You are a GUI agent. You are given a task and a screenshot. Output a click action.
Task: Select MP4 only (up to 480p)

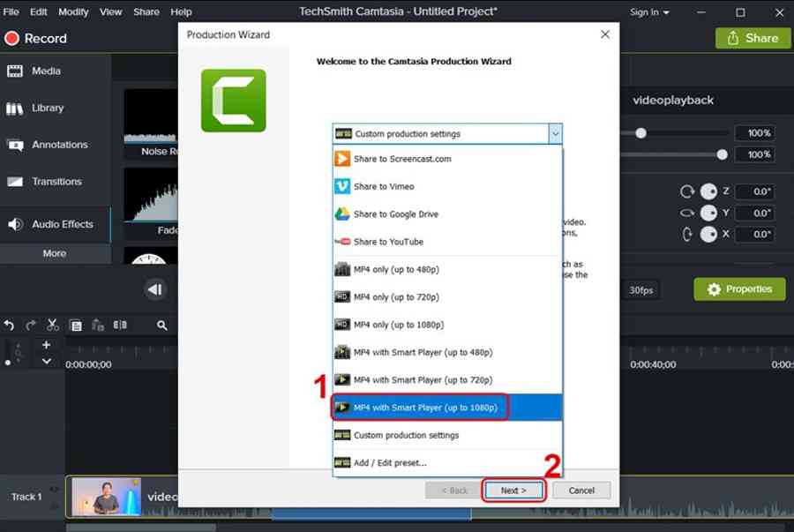(x=447, y=269)
